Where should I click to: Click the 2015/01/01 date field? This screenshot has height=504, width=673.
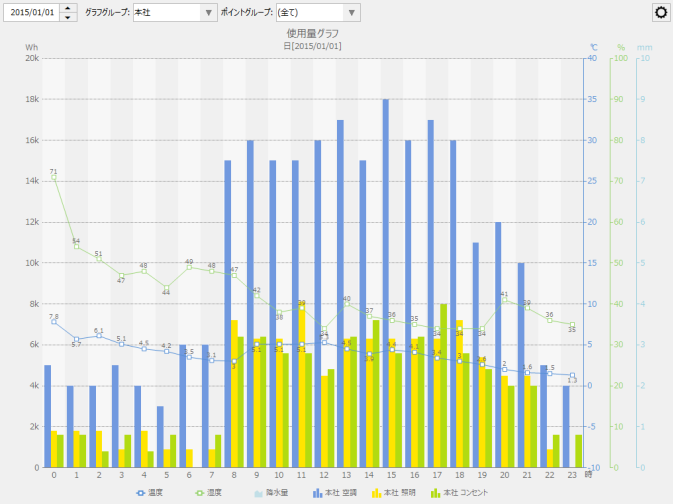(x=31, y=12)
